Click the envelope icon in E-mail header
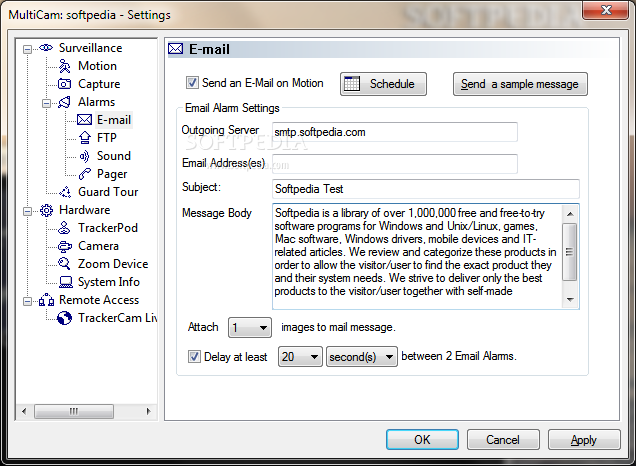This screenshot has width=636, height=466. 176,49
